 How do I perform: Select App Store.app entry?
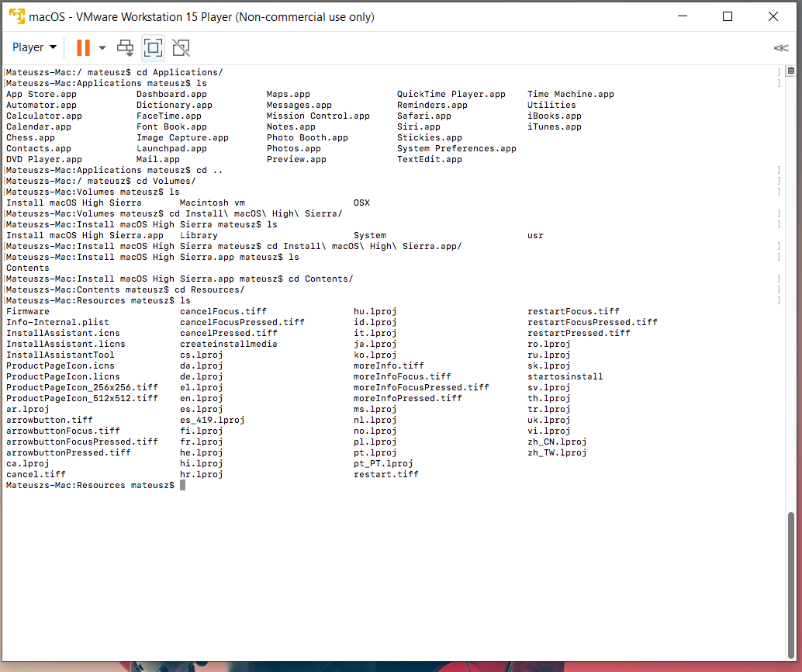(x=41, y=94)
